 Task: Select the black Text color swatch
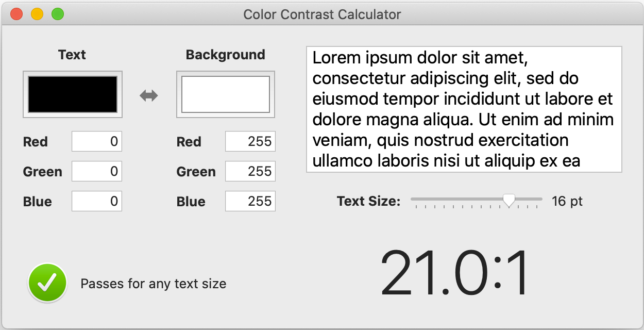click(x=72, y=94)
